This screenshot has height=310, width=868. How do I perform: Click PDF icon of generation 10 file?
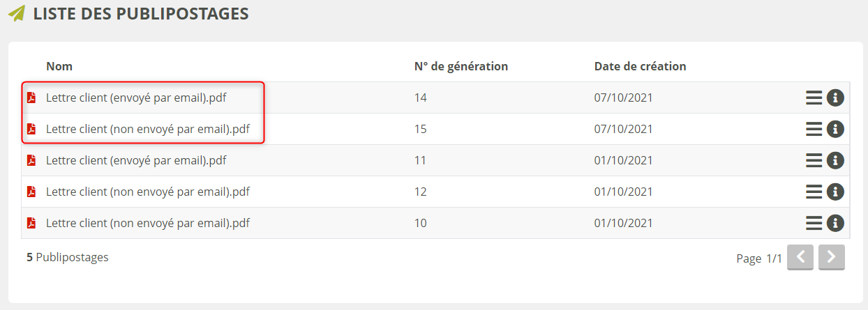coord(31,223)
